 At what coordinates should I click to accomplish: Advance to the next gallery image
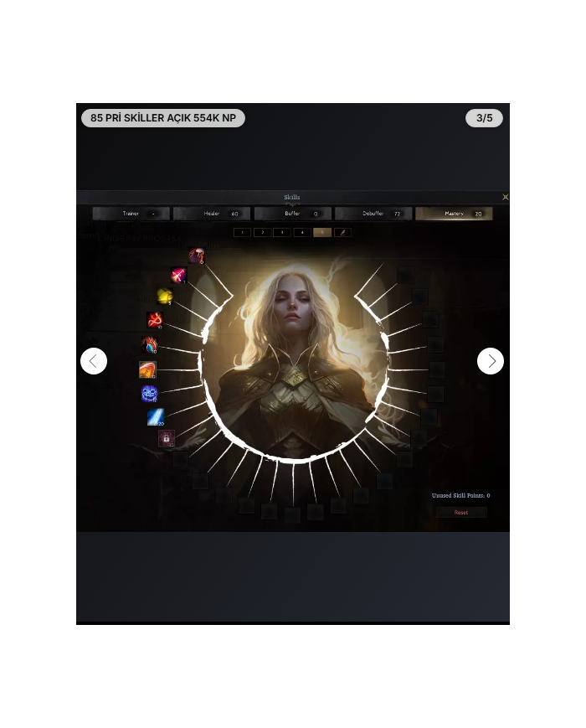pos(491,361)
